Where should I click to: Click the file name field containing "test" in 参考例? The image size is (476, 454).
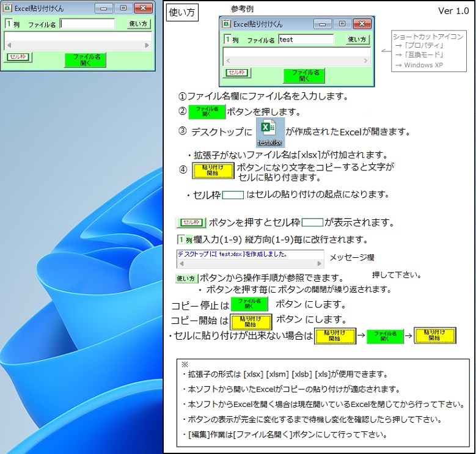[306, 40]
